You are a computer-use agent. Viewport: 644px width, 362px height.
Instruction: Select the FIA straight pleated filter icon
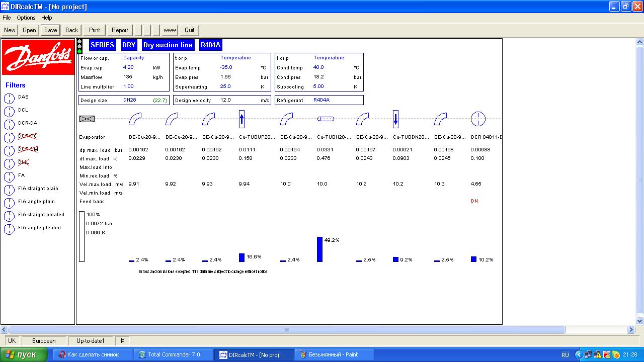click(x=10, y=215)
